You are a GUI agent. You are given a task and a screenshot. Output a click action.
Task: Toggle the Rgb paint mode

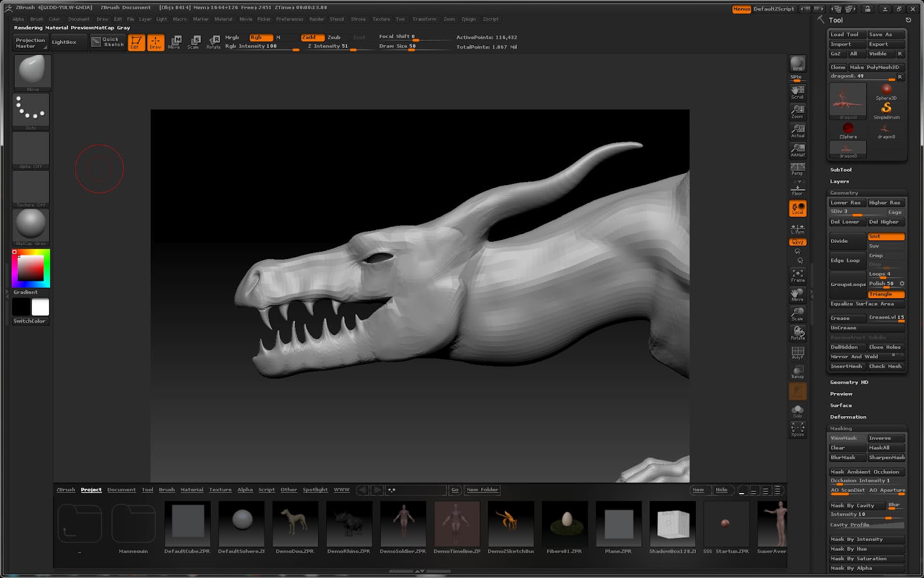(x=260, y=37)
